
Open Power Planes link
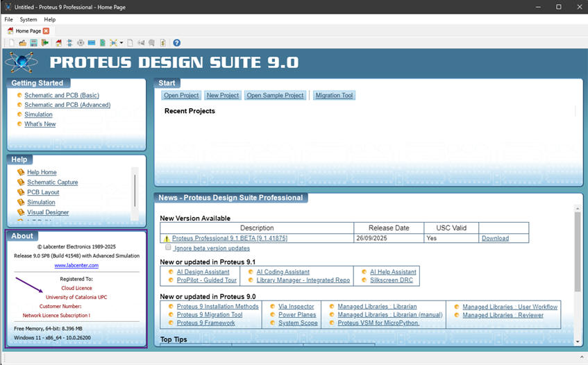(297, 315)
